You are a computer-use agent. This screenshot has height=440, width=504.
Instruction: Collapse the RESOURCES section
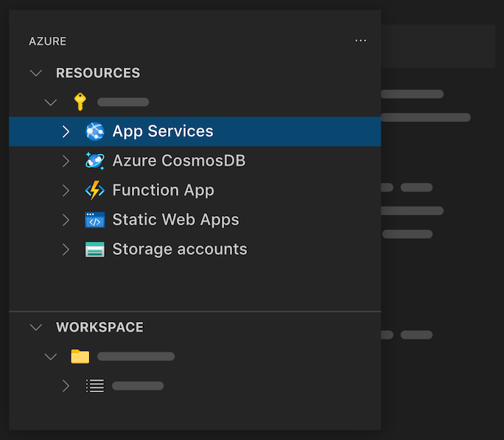pos(35,73)
